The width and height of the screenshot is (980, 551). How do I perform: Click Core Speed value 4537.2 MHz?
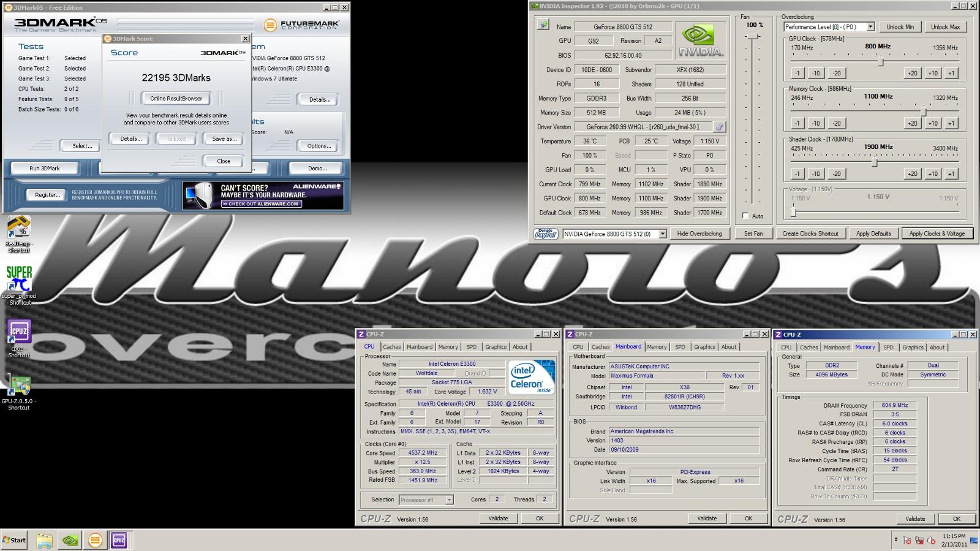423,453
